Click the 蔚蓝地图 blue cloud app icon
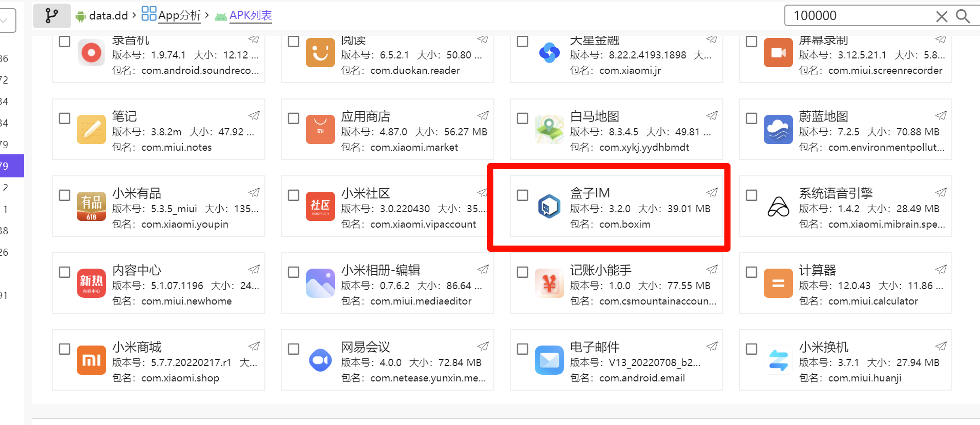This screenshot has height=425, width=980. (x=778, y=129)
